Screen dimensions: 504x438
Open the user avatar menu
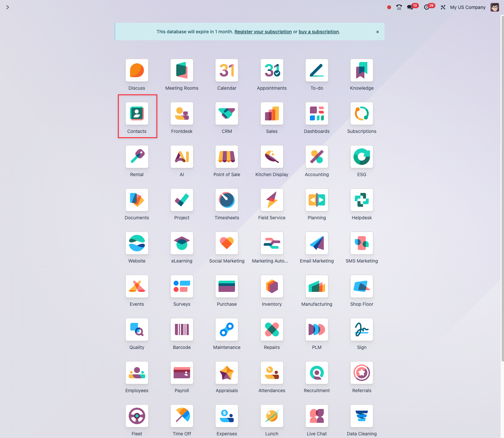click(495, 7)
